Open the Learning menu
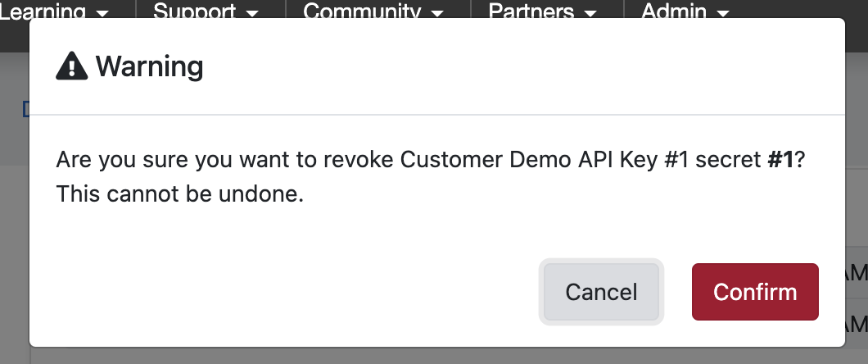 point(46,11)
